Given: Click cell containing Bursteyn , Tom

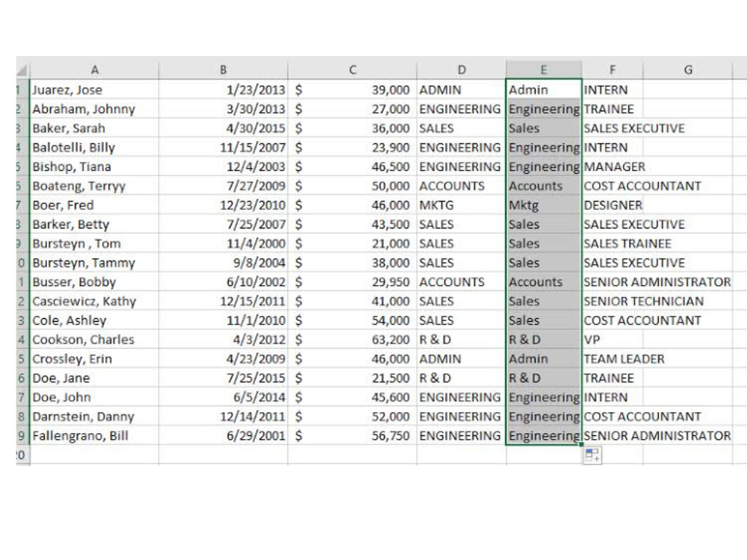Looking at the screenshot, I should point(94,243).
